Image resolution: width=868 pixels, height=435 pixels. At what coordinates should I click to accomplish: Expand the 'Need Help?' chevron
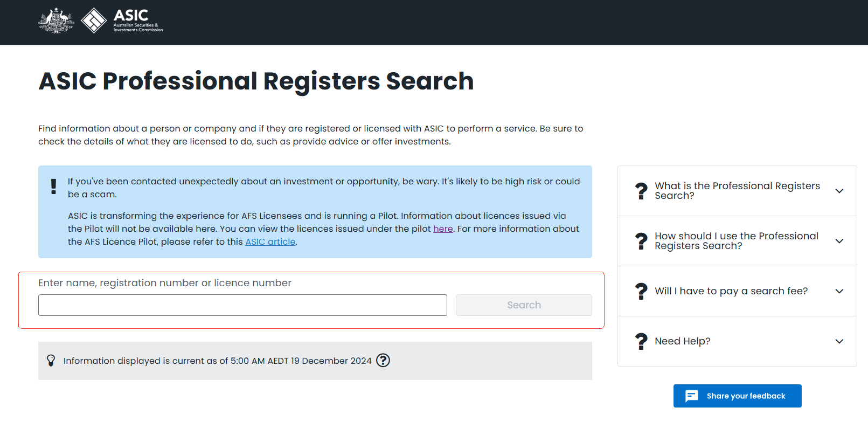tap(839, 341)
